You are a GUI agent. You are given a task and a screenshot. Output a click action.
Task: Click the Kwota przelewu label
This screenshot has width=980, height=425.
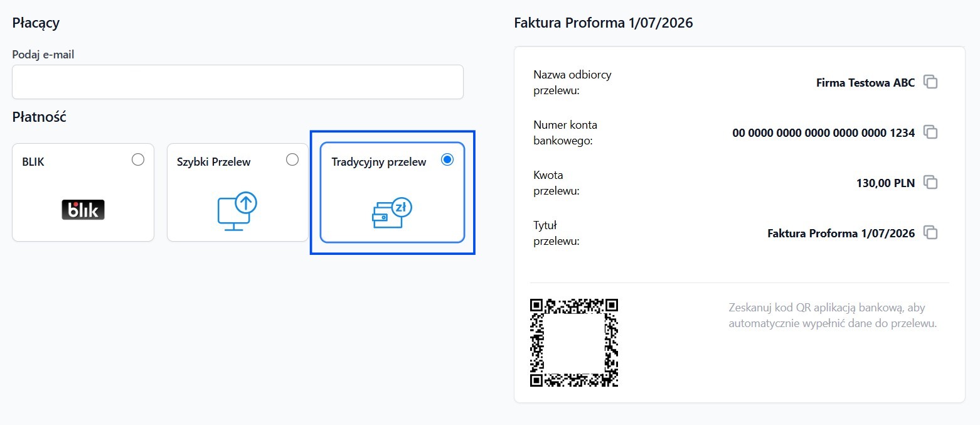click(x=556, y=183)
